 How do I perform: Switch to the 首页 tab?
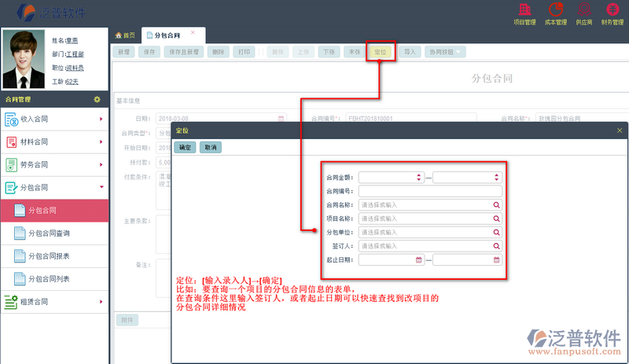125,35
